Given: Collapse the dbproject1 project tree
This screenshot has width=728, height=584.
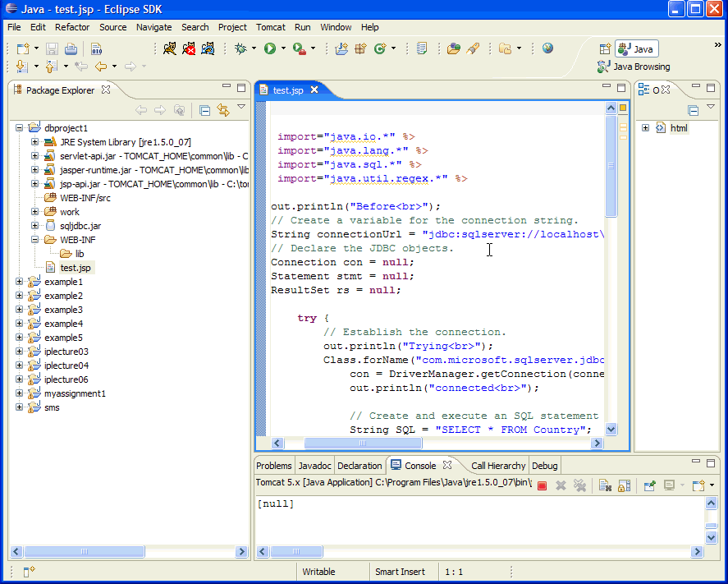Looking at the screenshot, I should point(19,128).
